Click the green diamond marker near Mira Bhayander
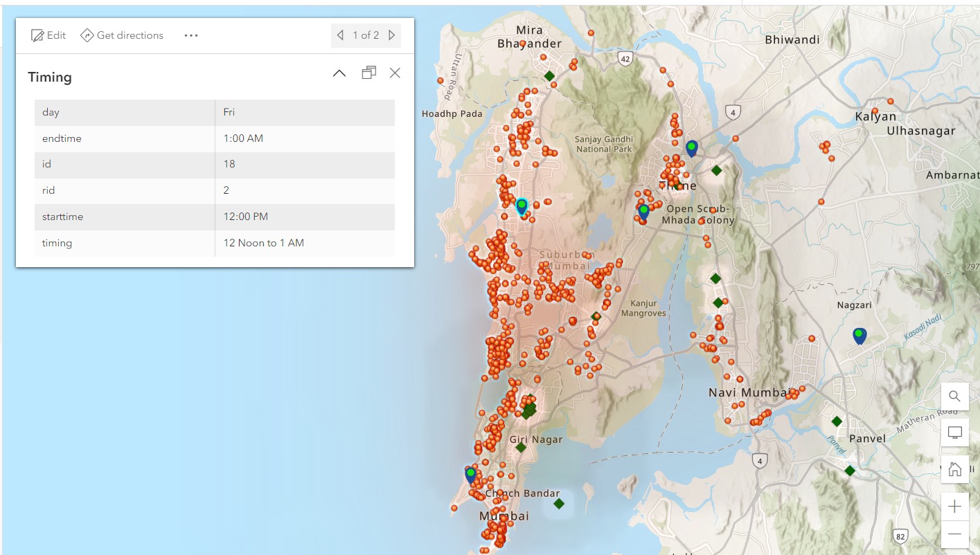980x555 pixels. coord(549,75)
